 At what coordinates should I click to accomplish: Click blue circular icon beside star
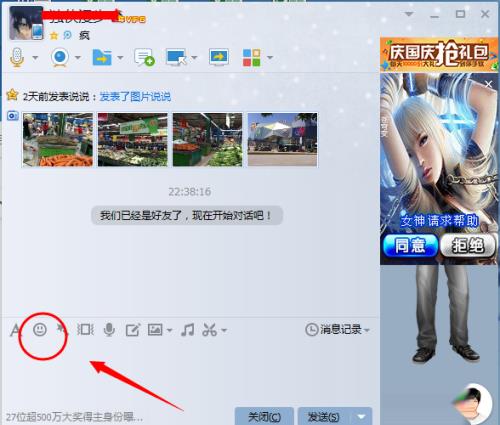click(68, 35)
